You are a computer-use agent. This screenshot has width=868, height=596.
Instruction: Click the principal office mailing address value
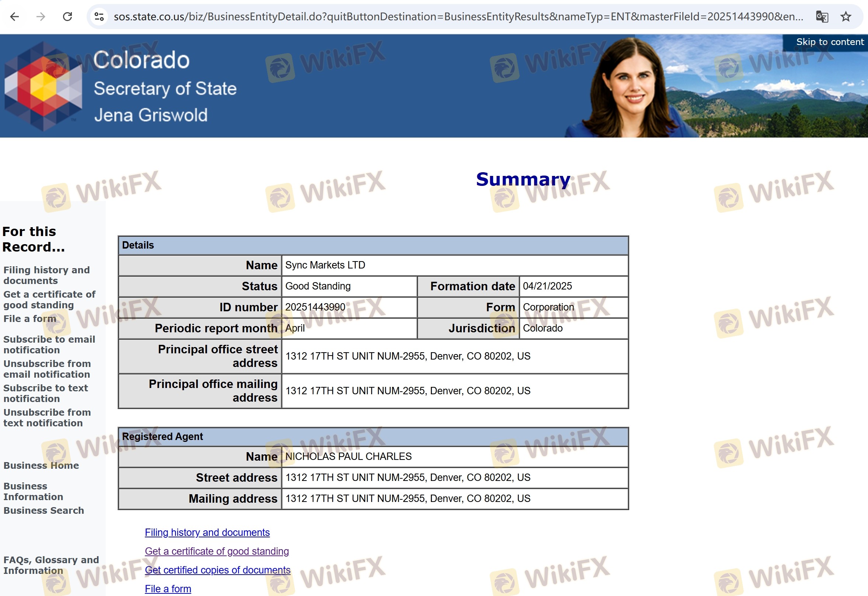point(408,391)
